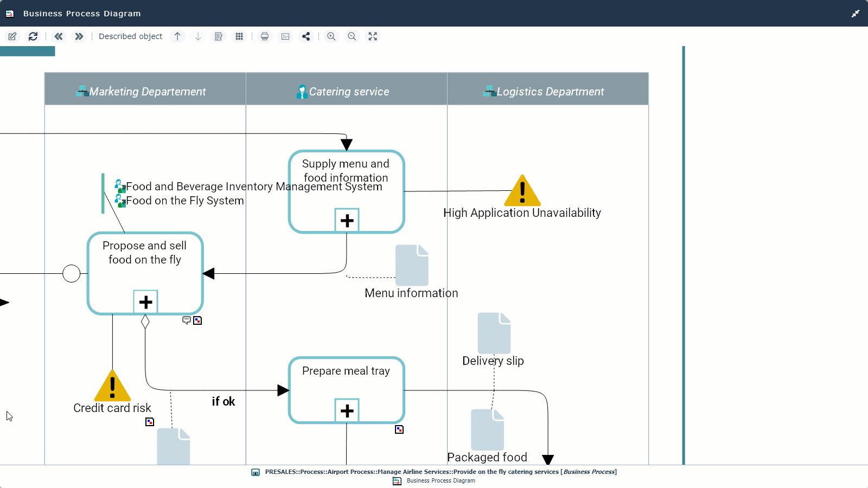Select the Packaged food document icon
This screenshot has width=868, height=488.
pyautogui.click(x=488, y=429)
